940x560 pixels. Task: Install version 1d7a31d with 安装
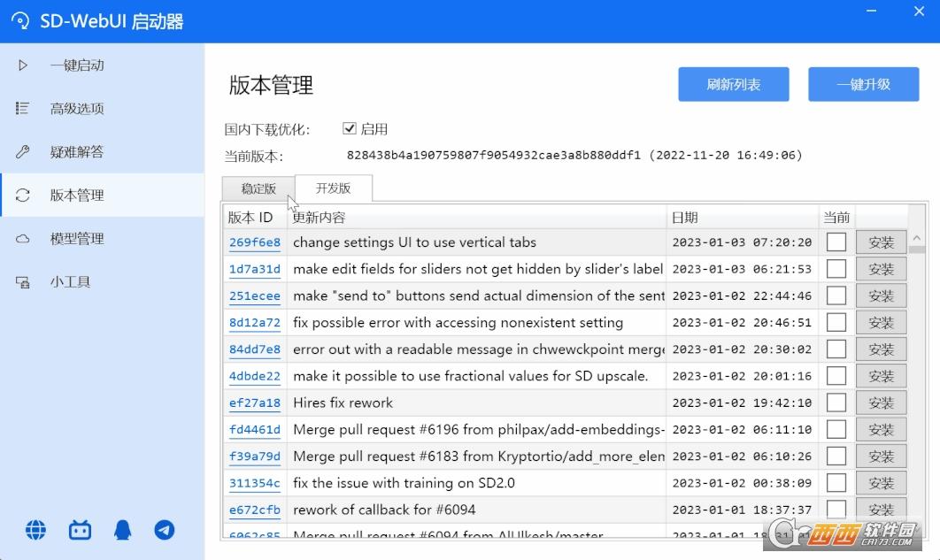click(x=881, y=269)
